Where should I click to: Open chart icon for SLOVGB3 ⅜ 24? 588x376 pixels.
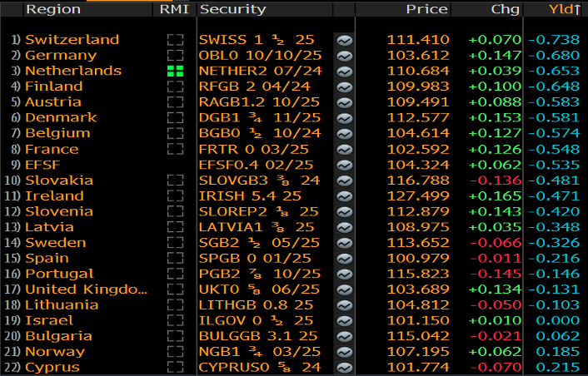344,181
